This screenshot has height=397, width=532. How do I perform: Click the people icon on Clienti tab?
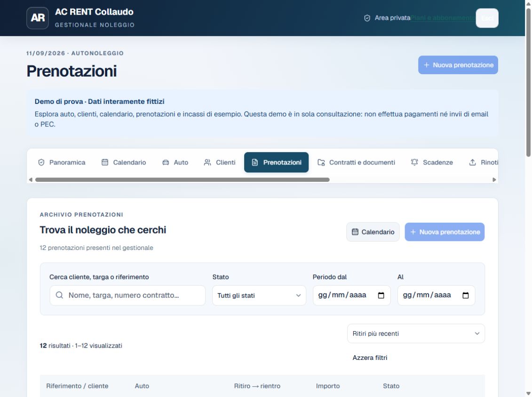(x=207, y=163)
